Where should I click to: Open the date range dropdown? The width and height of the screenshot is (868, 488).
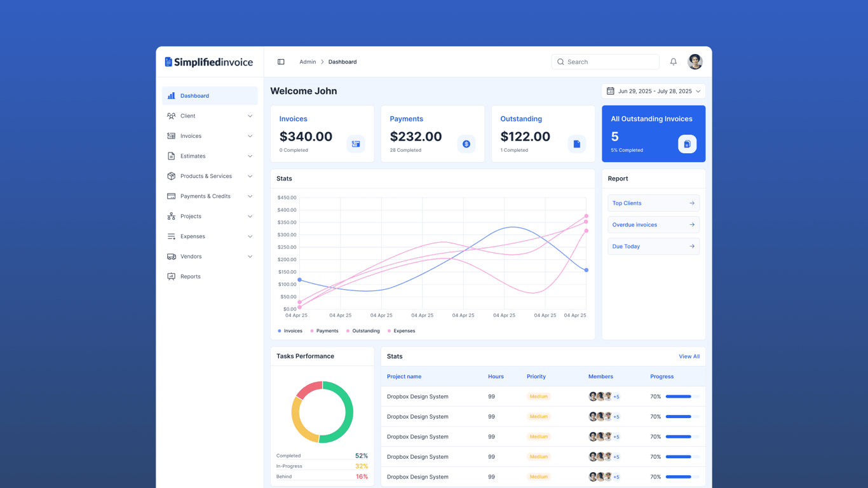click(653, 91)
